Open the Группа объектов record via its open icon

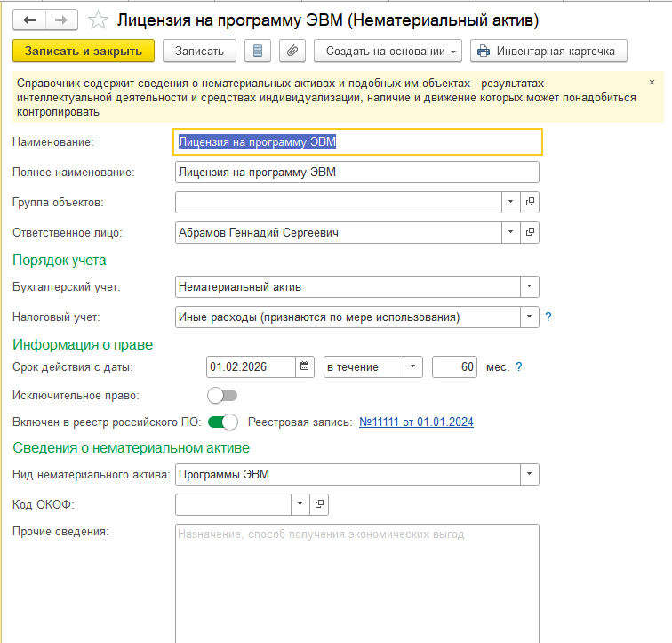tap(530, 202)
